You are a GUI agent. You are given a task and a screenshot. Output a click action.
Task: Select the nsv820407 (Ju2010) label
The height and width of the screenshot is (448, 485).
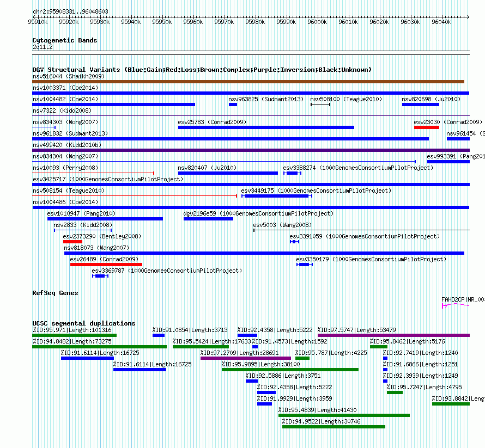pyautogui.click(x=207, y=168)
